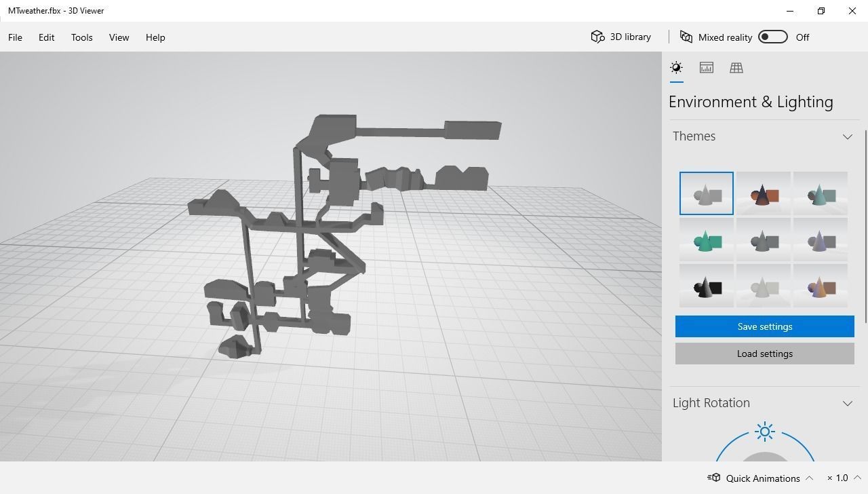Click the Save settings button

764,326
